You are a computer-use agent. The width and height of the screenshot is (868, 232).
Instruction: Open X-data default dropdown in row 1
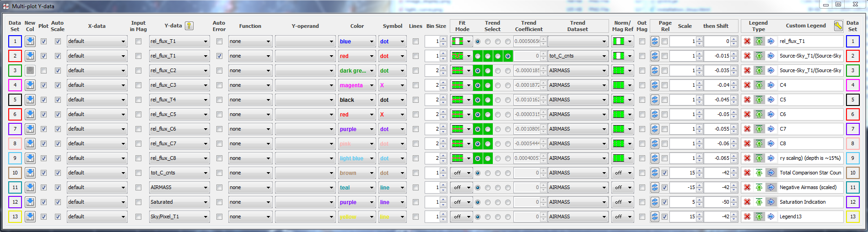coord(97,41)
